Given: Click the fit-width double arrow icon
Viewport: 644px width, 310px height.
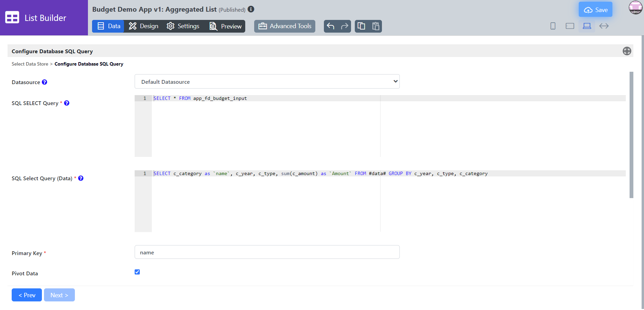Looking at the screenshot, I should pos(604,26).
